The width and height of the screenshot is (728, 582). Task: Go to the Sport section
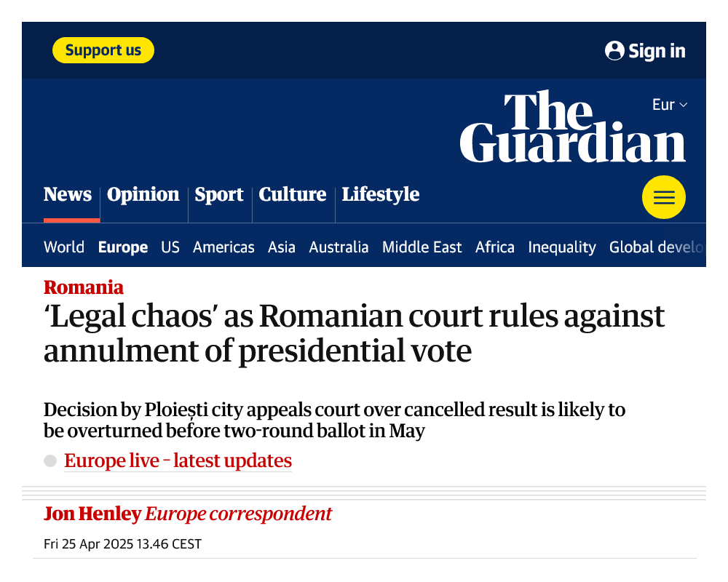218,194
